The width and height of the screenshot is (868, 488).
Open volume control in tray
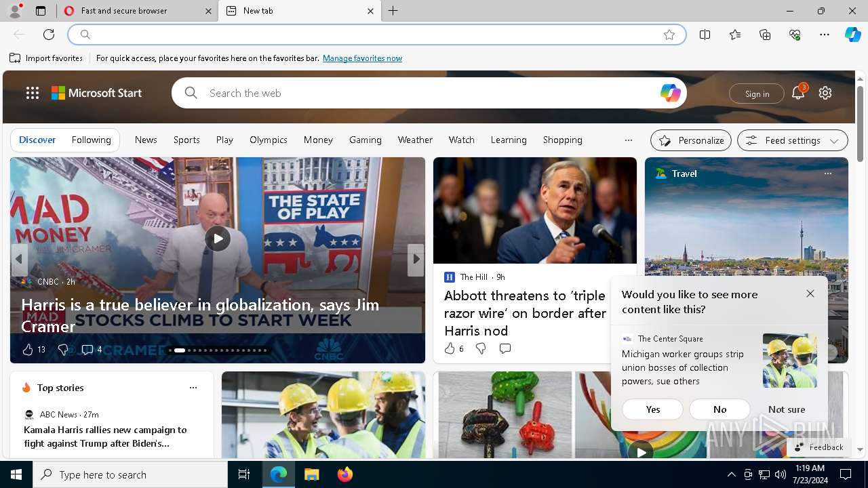[781, 474]
